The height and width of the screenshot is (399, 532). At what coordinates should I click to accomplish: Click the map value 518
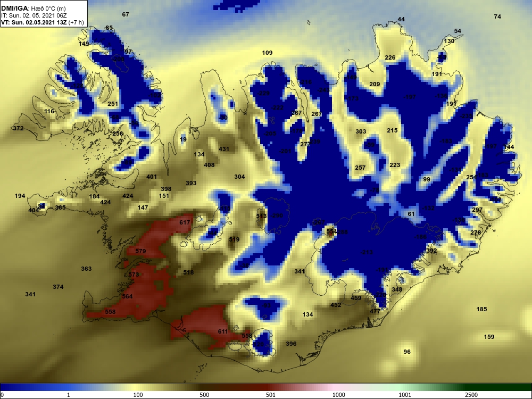point(188,272)
